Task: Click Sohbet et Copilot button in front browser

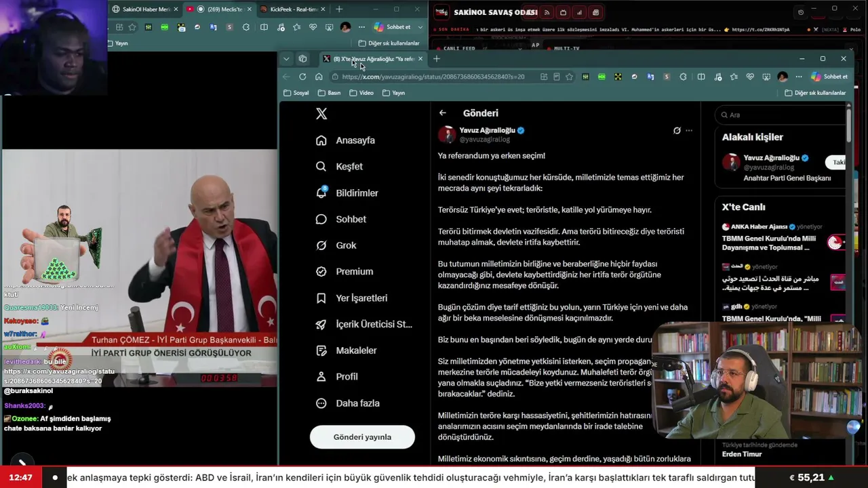Action: 830,77
